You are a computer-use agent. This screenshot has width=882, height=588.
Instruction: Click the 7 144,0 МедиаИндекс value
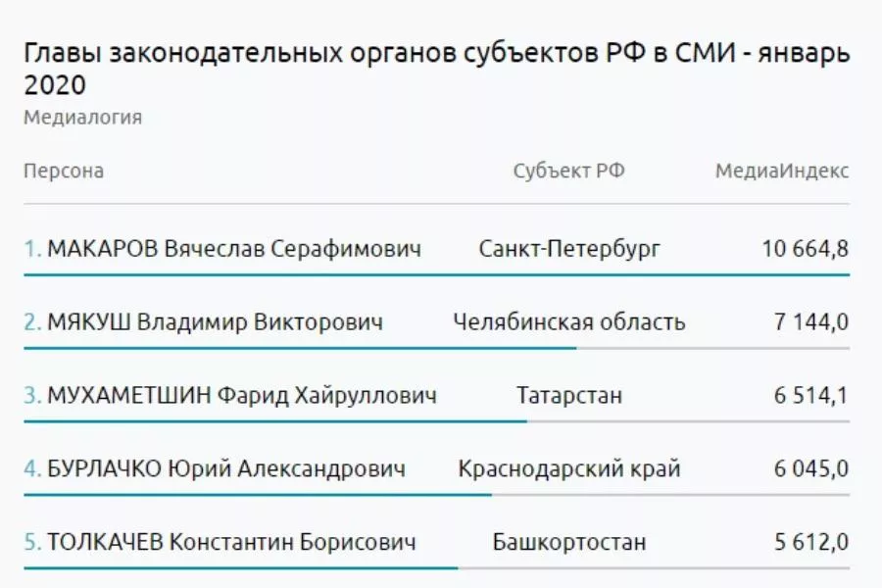(810, 321)
